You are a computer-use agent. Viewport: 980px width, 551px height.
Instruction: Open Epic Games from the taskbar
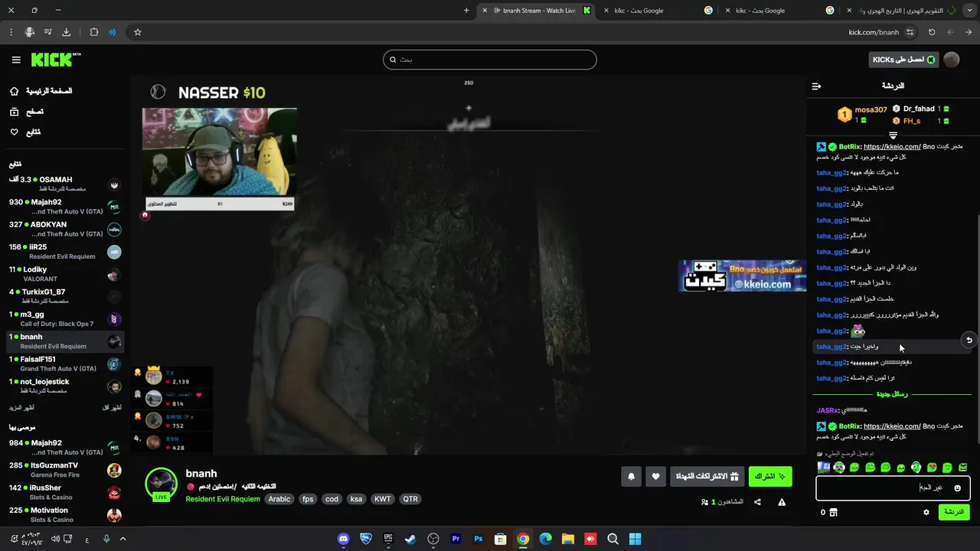388,539
